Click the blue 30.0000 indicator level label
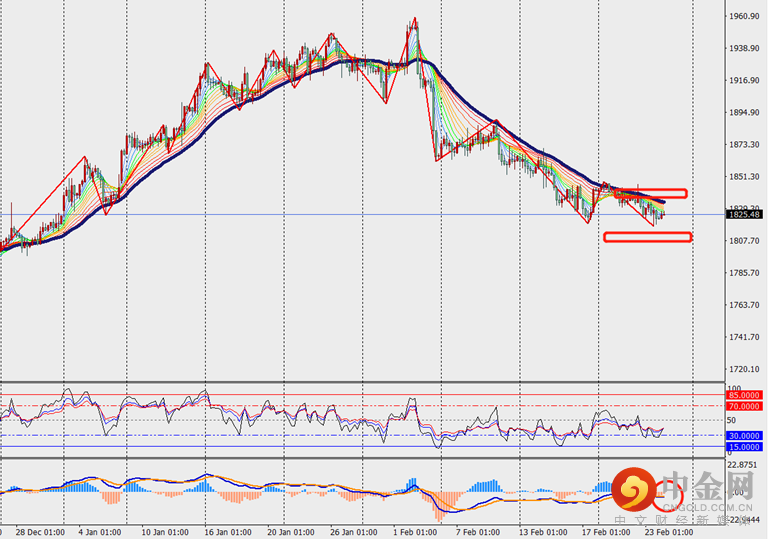 (745, 435)
